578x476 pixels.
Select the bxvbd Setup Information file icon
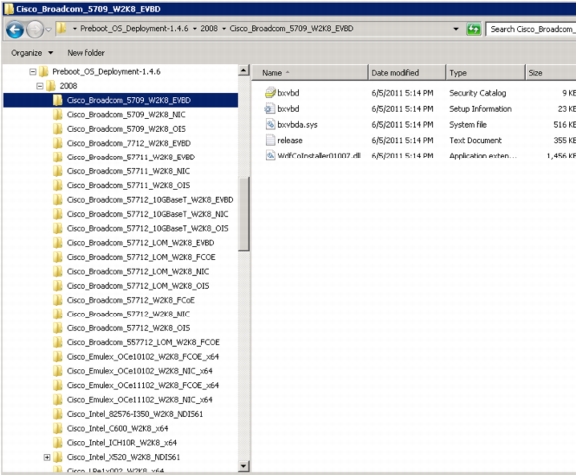click(270, 109)
